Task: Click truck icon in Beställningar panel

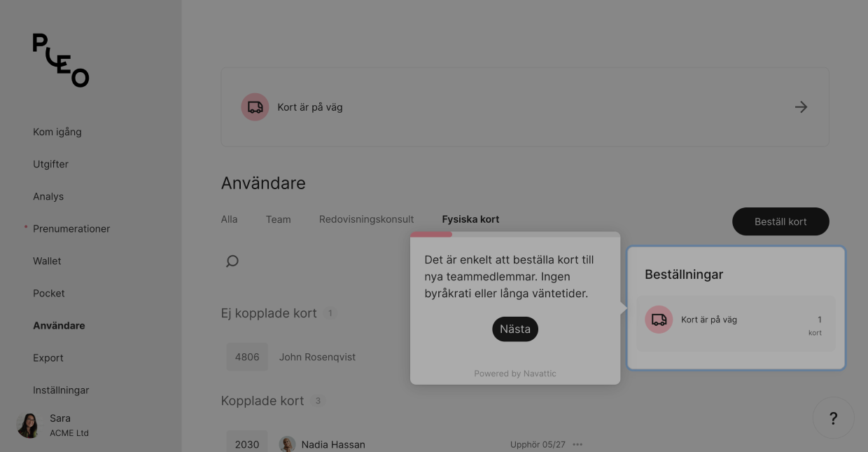Action: (x=659, y=320)
